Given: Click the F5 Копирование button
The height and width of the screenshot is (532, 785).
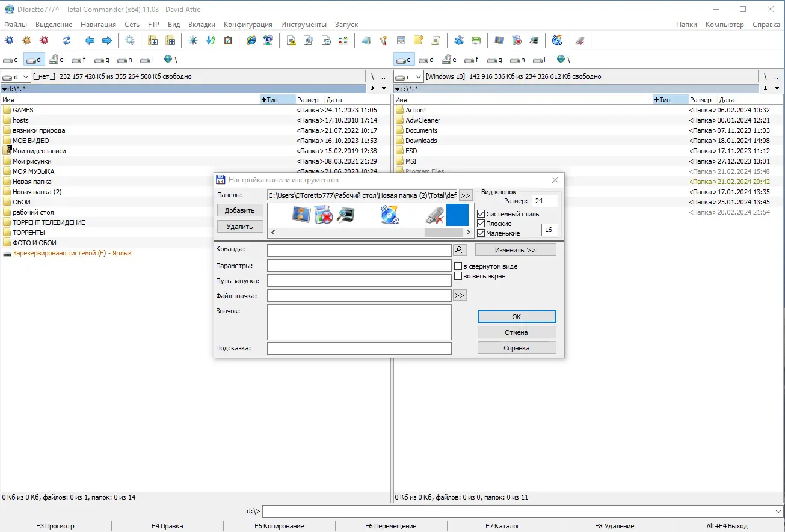Looking at the screenshot, I should coord(279,526).
